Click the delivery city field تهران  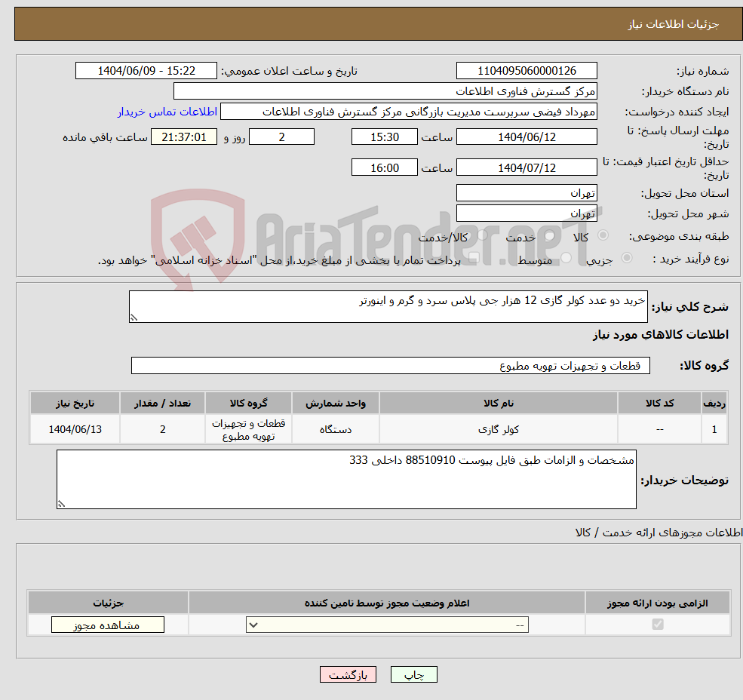click(x=527, y=213)
